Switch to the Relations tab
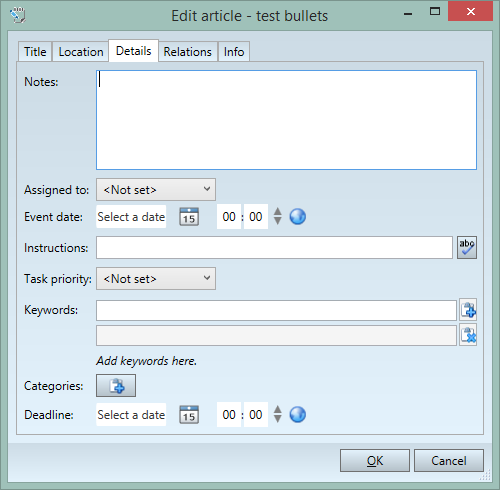Screen dimensions: 500x490 188,52
